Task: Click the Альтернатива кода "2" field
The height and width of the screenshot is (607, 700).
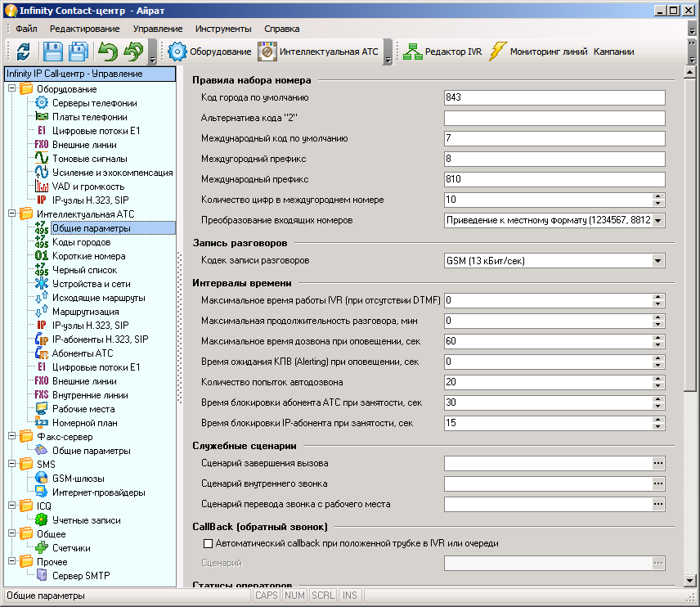Action: [554, 118]
